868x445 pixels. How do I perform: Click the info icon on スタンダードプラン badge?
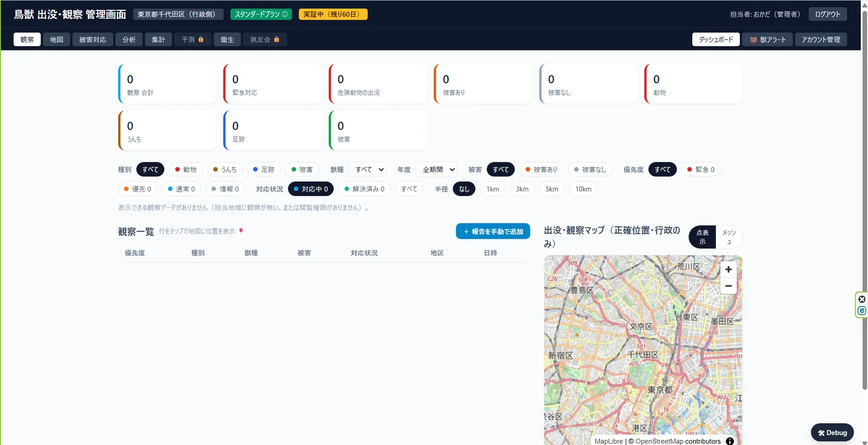click(x=285, y=14)
